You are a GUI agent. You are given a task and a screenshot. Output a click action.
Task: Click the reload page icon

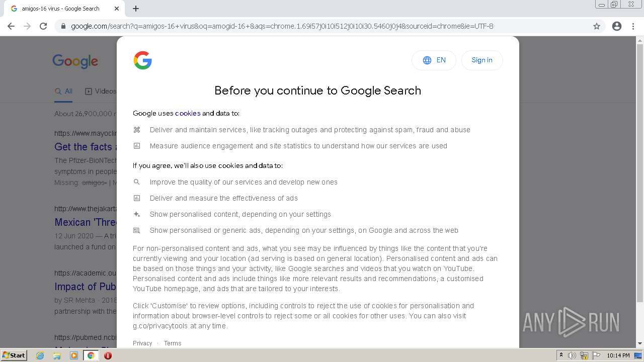pyautogui.click(x=43, y=26)
